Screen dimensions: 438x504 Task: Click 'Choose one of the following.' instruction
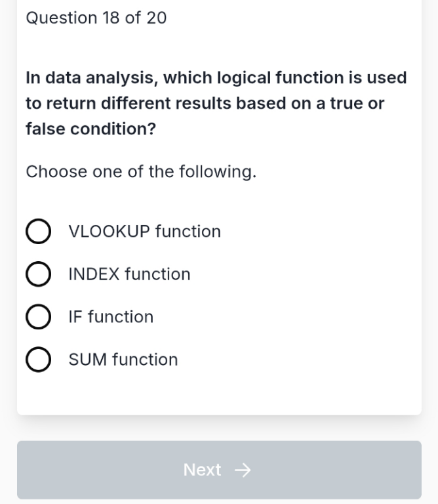coord(141,172)
